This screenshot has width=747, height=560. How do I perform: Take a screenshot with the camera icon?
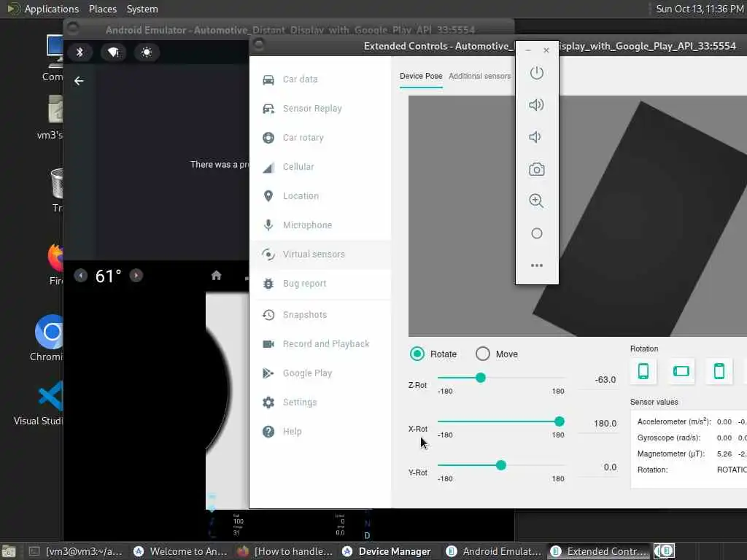(536, 169)
